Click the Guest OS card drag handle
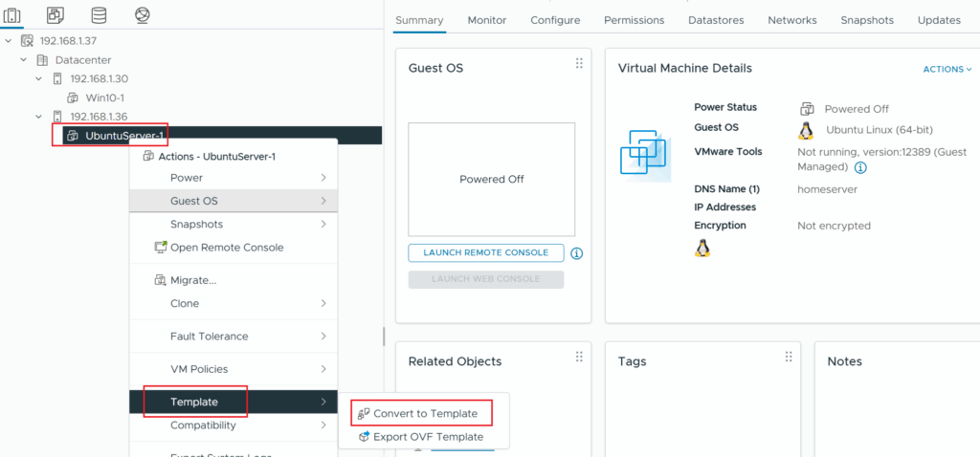Viewport: 980px width, 457px height. click(579, 63)
